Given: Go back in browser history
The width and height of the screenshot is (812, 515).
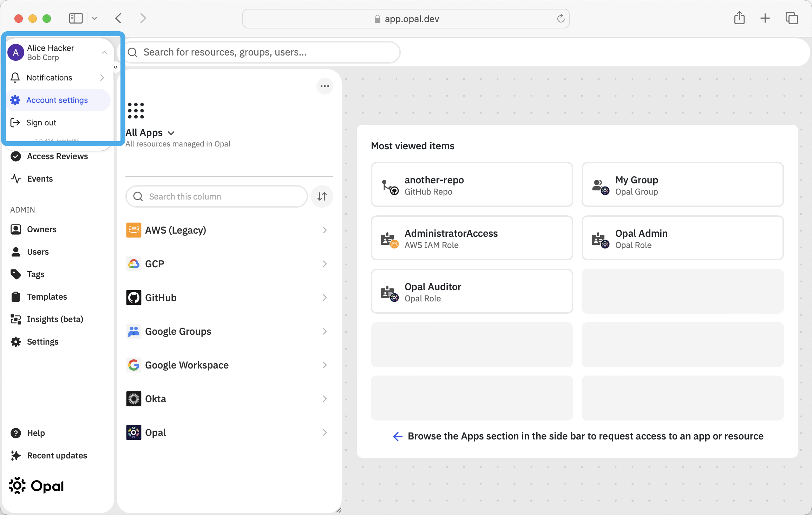Looking at the screenshot, I should coord(118,18).
